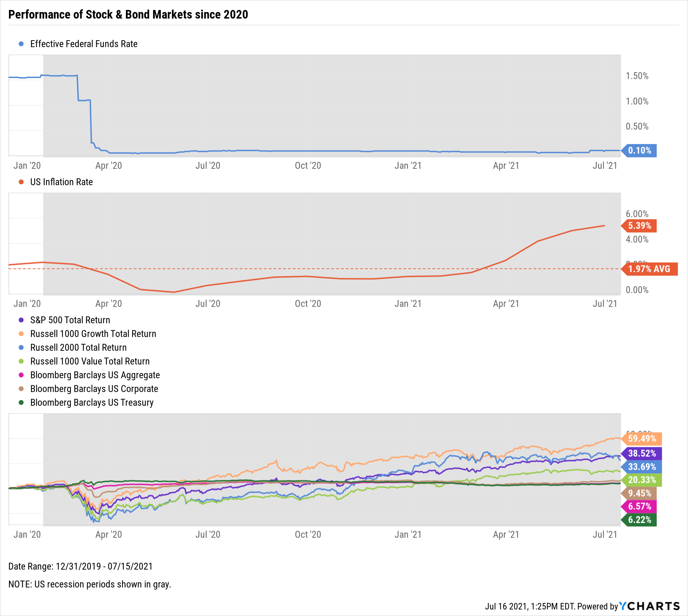This screenshot has width=688, height=616.
Task: Click the 6.22% US Treasury return tag
Action: 639,520
